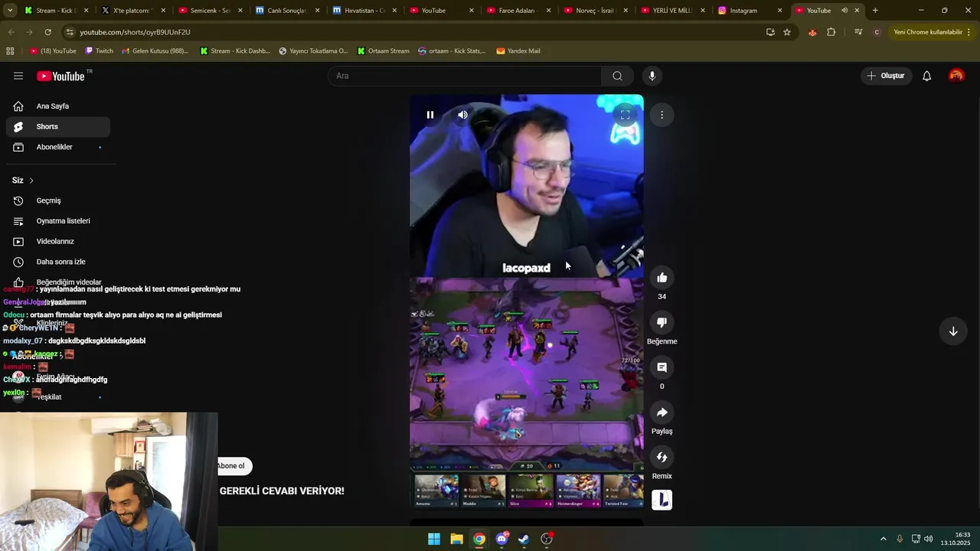Click the Heimerdinger champion shop card
This screenshot has width=980, height=551.
pos(578,491)
